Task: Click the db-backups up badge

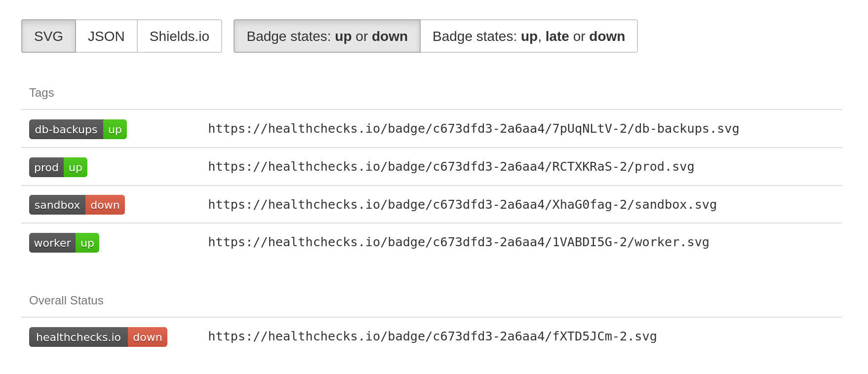Action: pyautogui.click(x=78, y=129)
